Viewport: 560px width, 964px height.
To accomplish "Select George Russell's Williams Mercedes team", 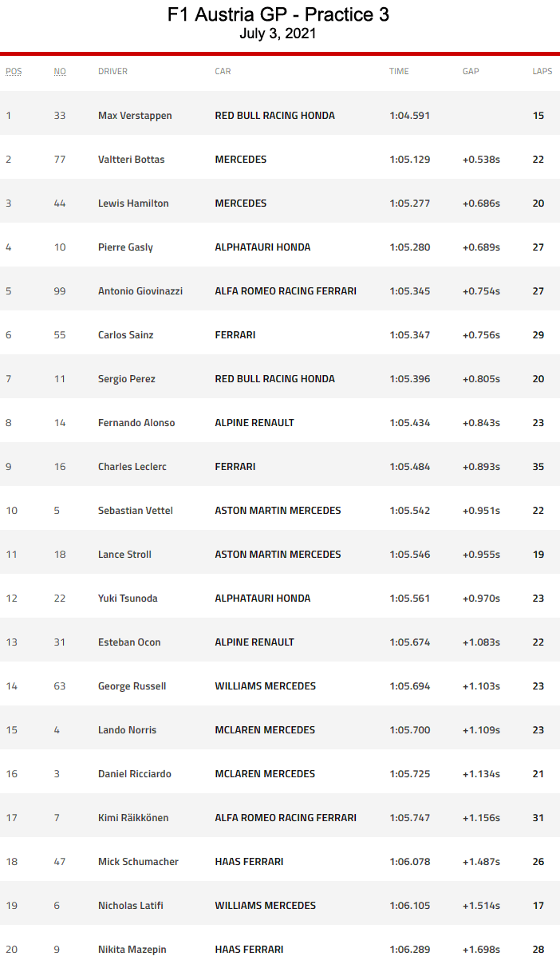I will coord(265,686).
